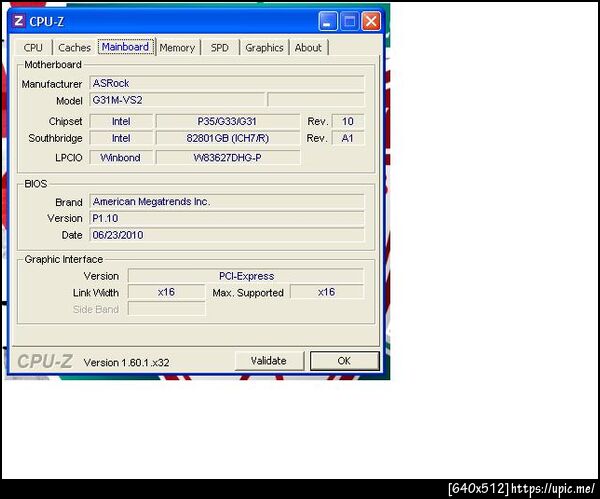The image size is (600, 499).
Task: Click the empty Side Band field
Action: [166, 308]
